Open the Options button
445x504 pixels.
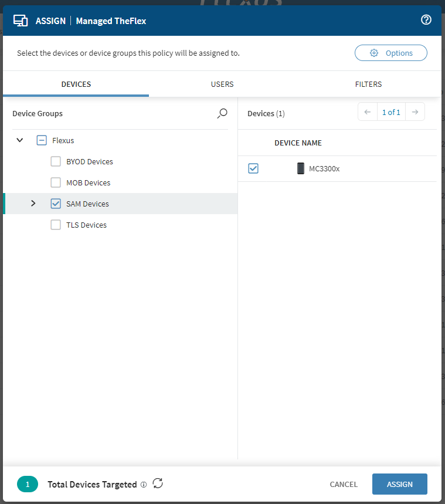pyautogui.click(x=391, y=53)
